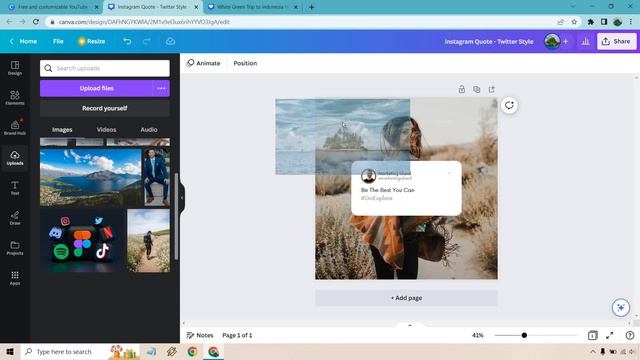Click the design title Instagram Quote - Twitter Style

tap(489, 41)
